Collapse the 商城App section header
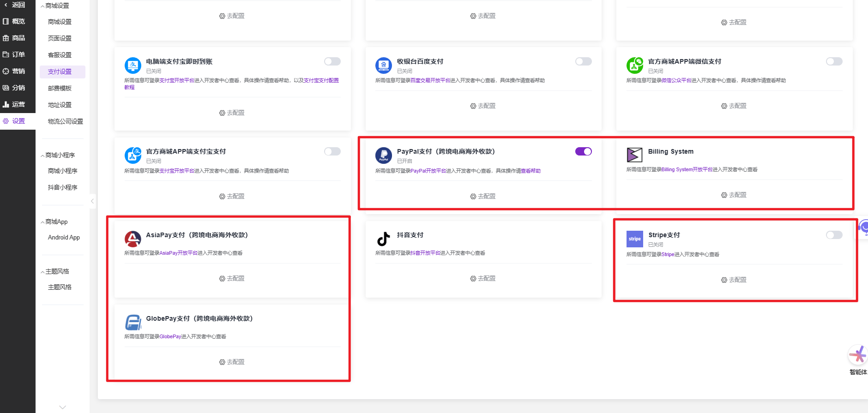The width and height of the screenshot is (868, 413). click(x=54, y=221)
